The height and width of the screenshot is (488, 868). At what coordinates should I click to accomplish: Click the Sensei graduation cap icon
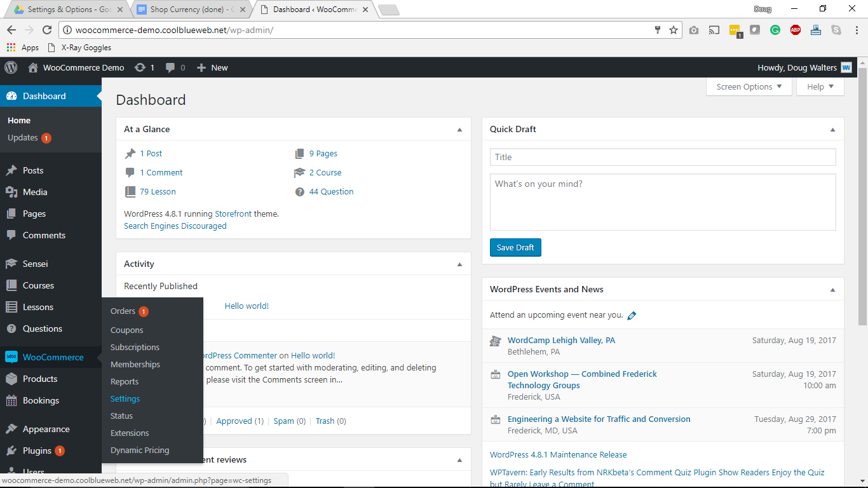pyautogui.click(x=11, y=264)
